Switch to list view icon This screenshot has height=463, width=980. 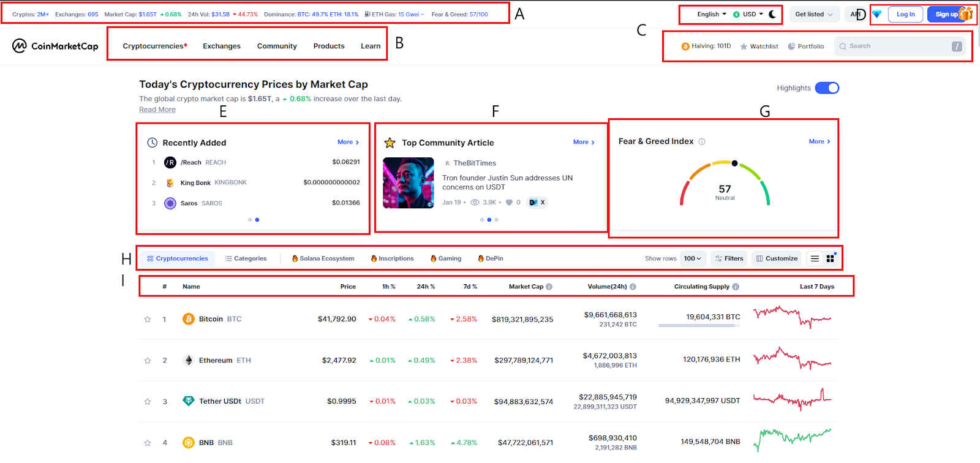(815, 258)
